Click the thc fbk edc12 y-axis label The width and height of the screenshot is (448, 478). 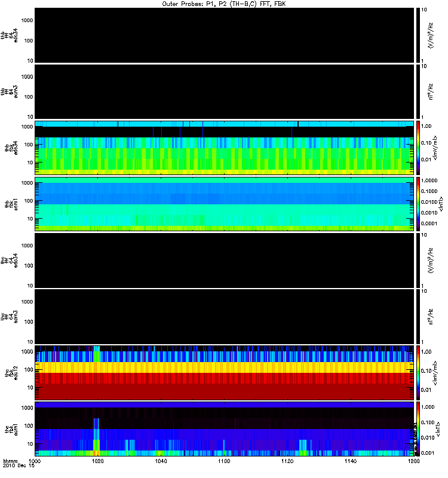click(x=11, y=373)
